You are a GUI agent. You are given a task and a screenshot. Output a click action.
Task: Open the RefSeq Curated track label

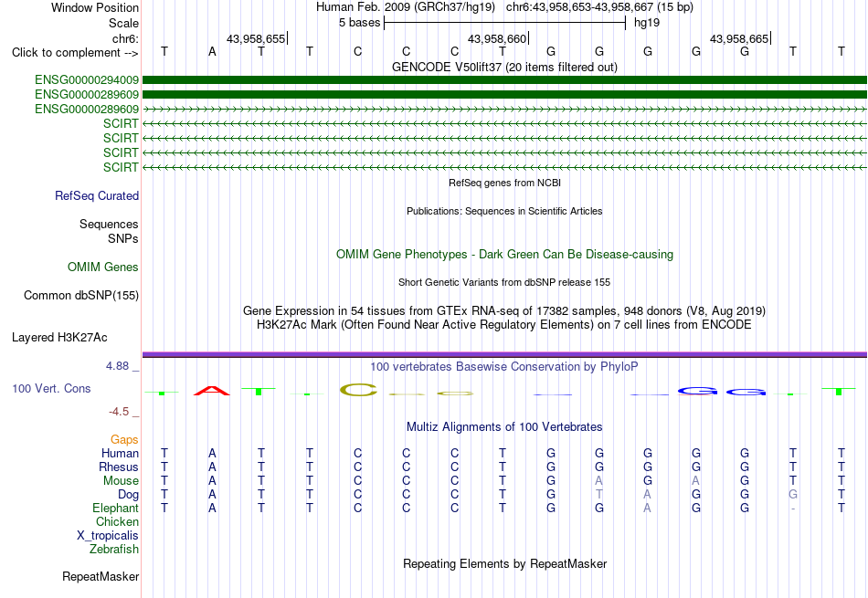[x=97, y=195]
